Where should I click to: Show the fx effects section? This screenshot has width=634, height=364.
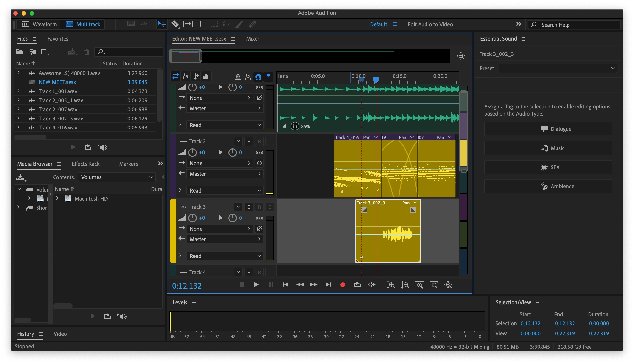click(x=186, y=76)
